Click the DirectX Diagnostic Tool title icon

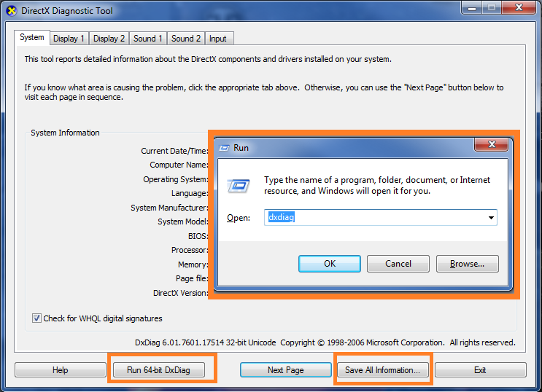(12, 11)
